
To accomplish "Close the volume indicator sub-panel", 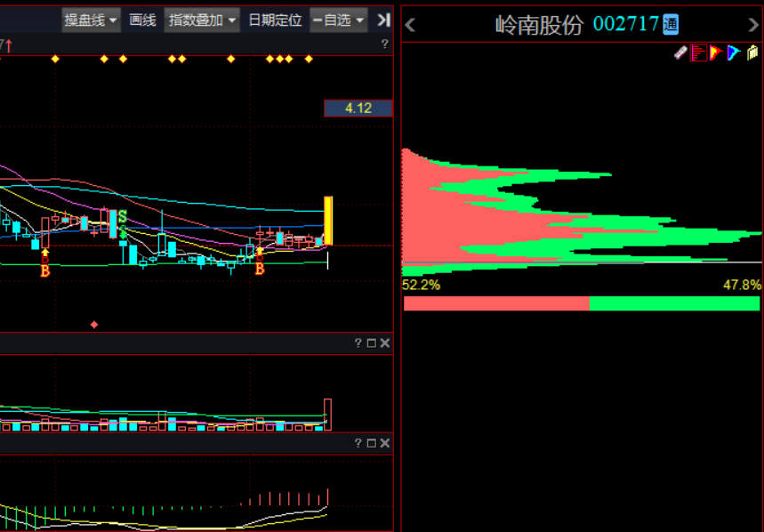I will pos(385,343).
